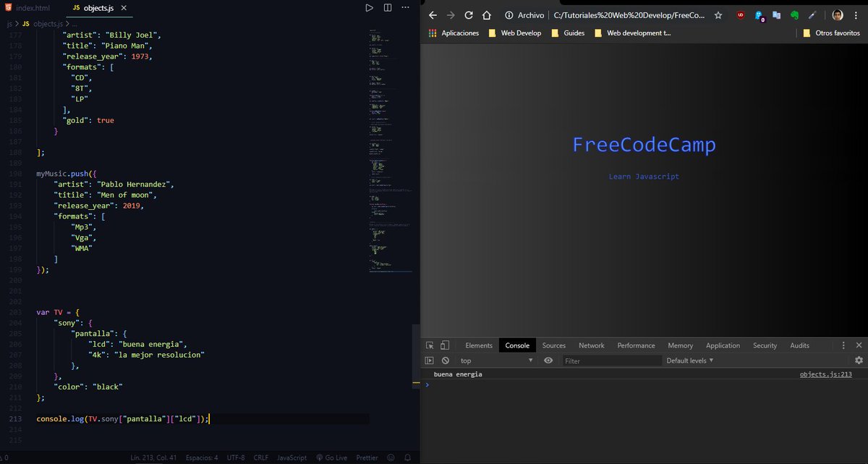The image size is (868, 464).
Task: Create live expression with eye icon
Action: tap(548, 360)
